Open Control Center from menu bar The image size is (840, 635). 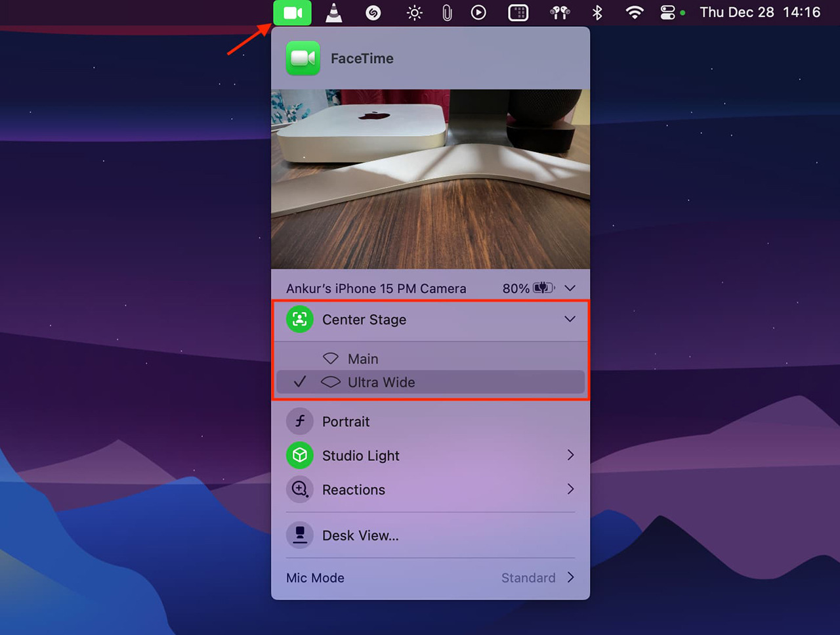667,12
